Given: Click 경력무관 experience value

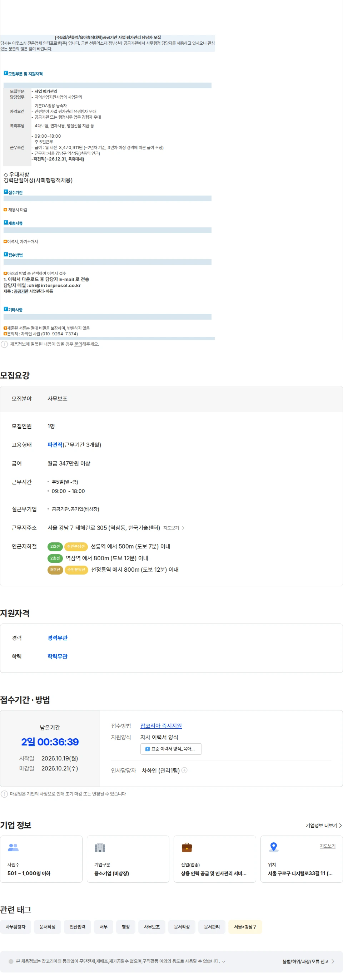Looking at the screenshot, I should click(x=58, y=638).
